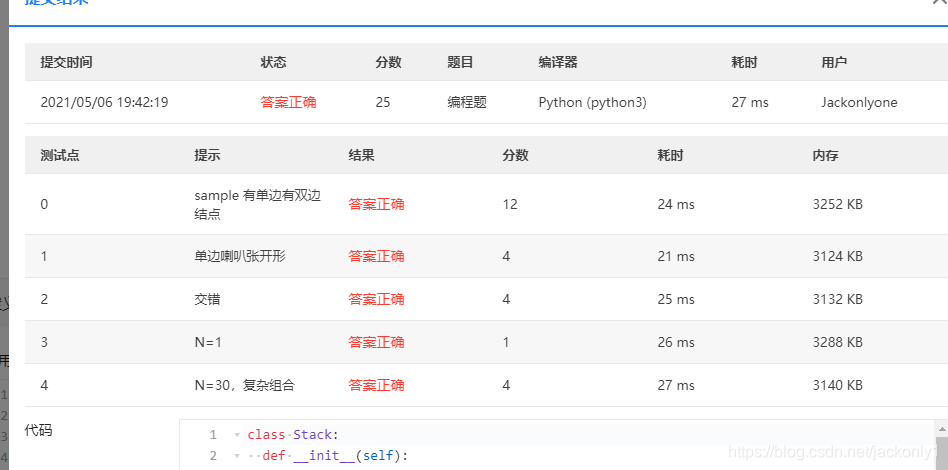Click the red 答案正确 status in summary row
948x470 pixels.
pyautogui.click(x=288, y=102)
